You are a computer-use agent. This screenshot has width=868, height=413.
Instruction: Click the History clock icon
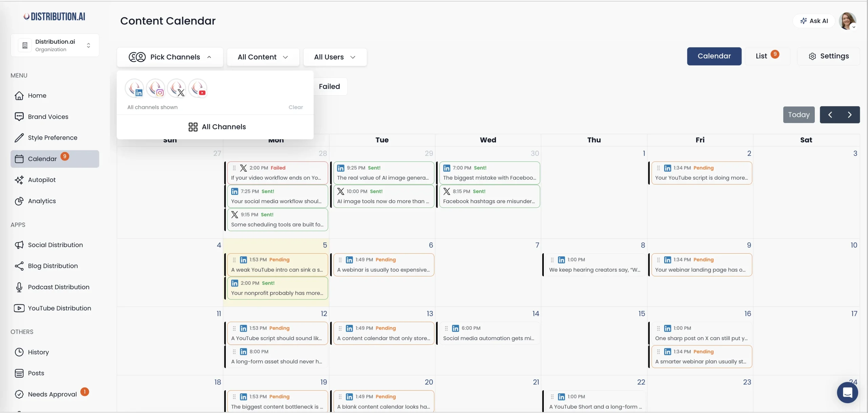pyautogui.click(x=19, y=352)
